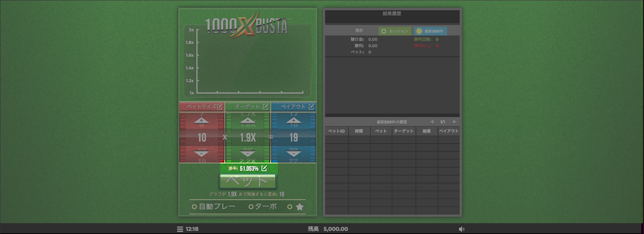Go to previous history page arrow
The width and height of the screenshot is (644, 234).
tap(432, 122)
